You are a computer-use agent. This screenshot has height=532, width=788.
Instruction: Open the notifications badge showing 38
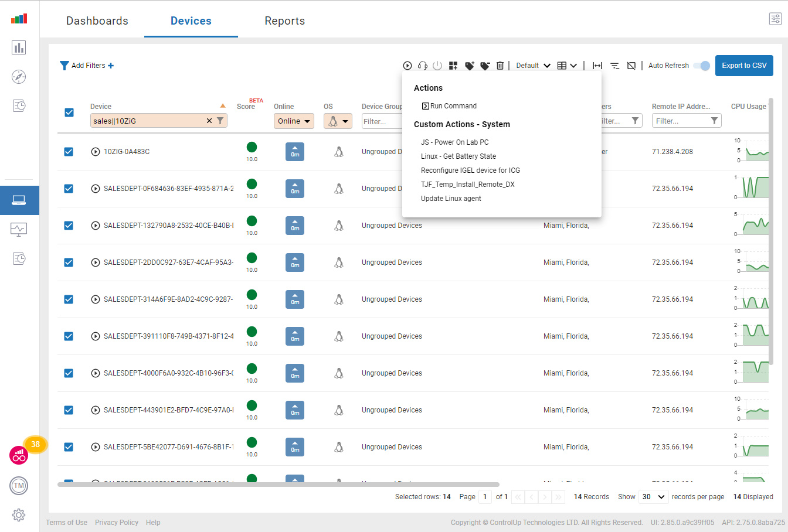point(35,445)
